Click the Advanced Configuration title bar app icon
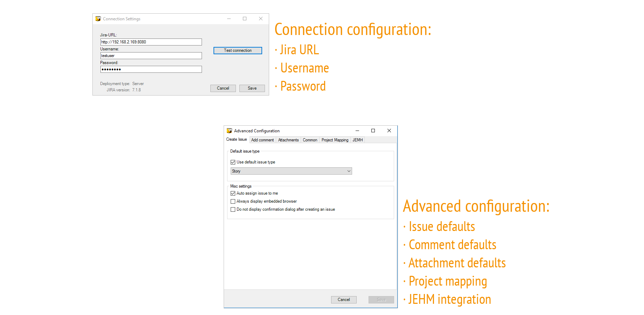Screen dimensions: 644x315 [x=230, y=131]
